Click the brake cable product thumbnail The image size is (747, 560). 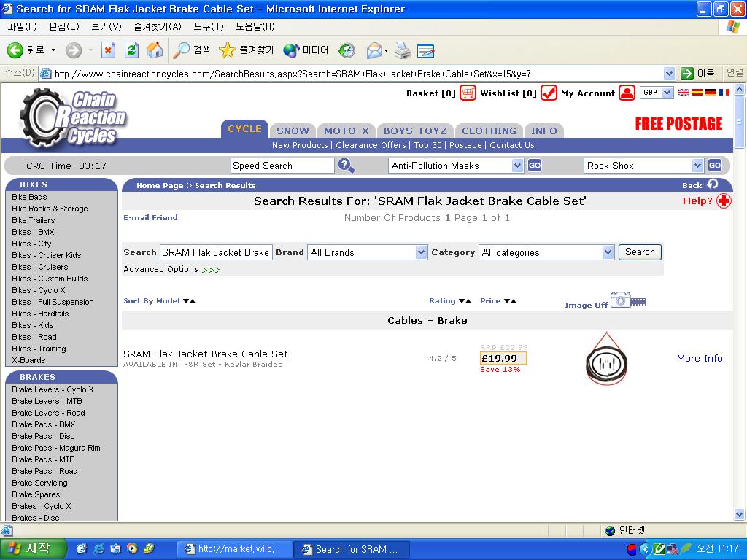coord(606,358)
